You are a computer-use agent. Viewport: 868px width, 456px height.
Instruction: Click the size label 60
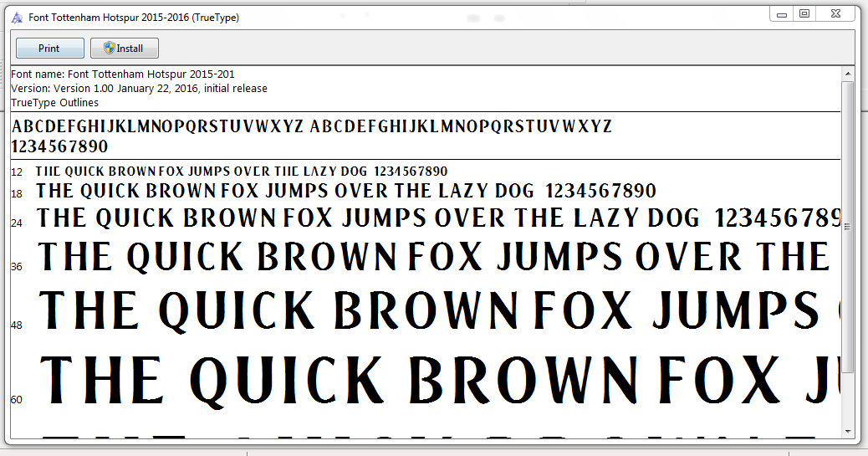click(x=17, y=399)
